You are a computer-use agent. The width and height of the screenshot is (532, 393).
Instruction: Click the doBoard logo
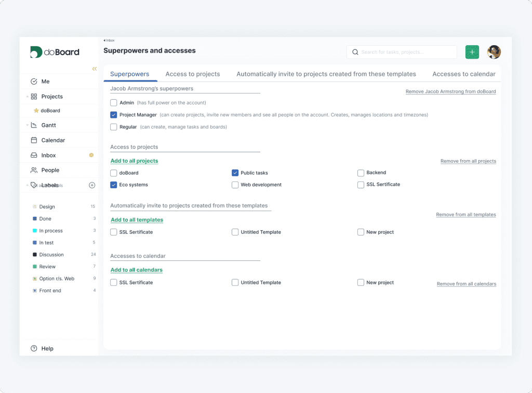tap(55, 51)
